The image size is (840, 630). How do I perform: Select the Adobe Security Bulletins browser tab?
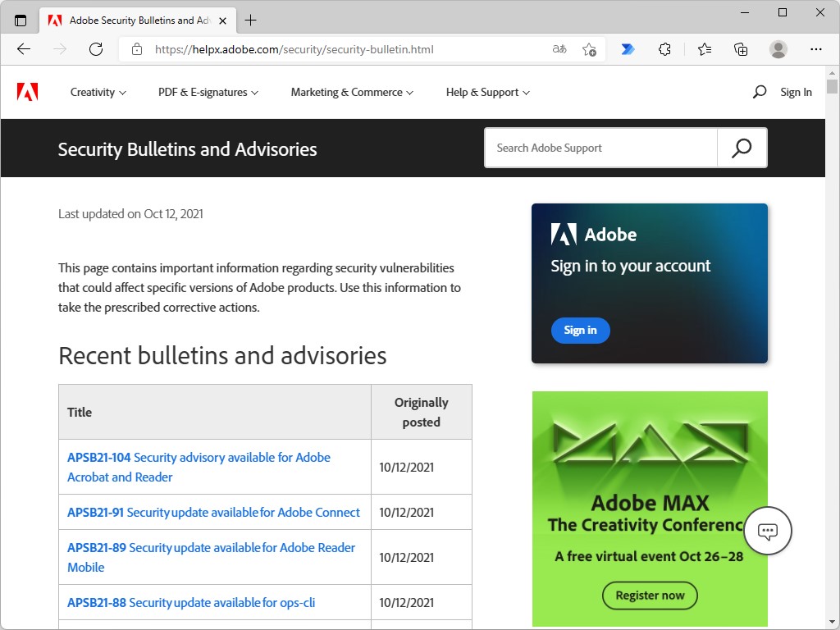coord(138,21)
